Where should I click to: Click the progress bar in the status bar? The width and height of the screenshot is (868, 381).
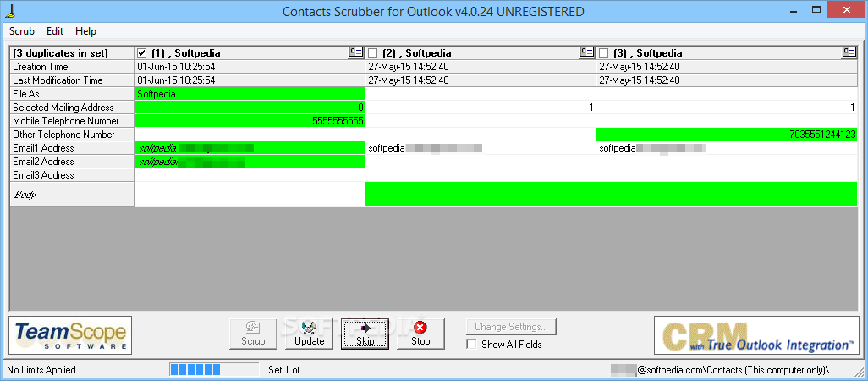(214, 369)
